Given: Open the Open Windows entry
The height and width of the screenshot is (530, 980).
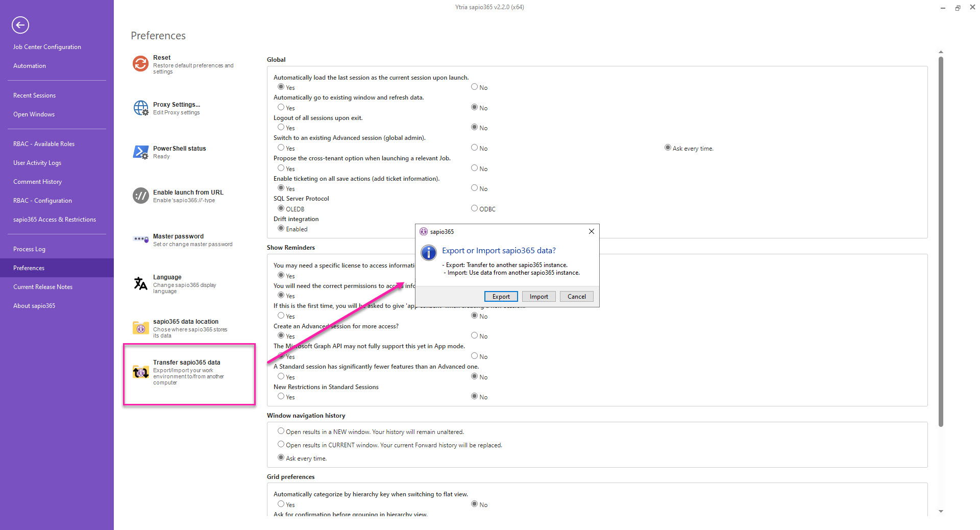Looking at the screenshot, I should pos(34,114).
